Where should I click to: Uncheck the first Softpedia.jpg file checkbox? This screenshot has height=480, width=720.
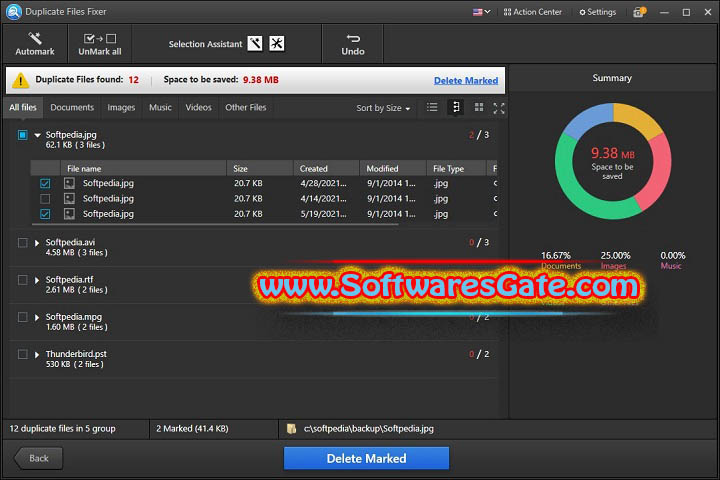click(x=45, y=183)
